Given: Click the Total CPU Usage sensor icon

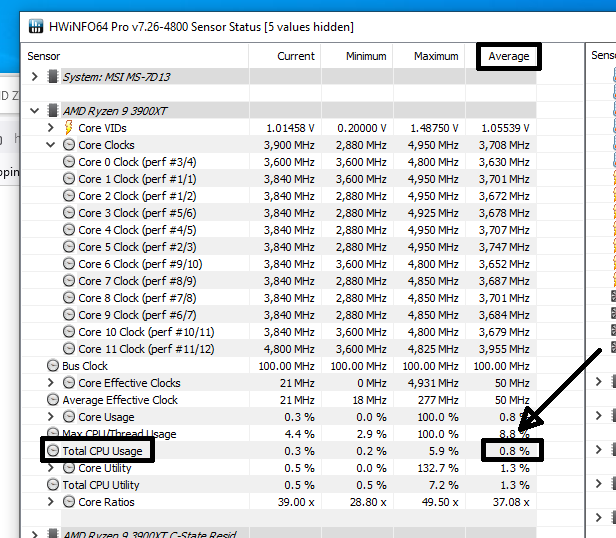Looking at the screenshot, I should (x=53, y=451).
